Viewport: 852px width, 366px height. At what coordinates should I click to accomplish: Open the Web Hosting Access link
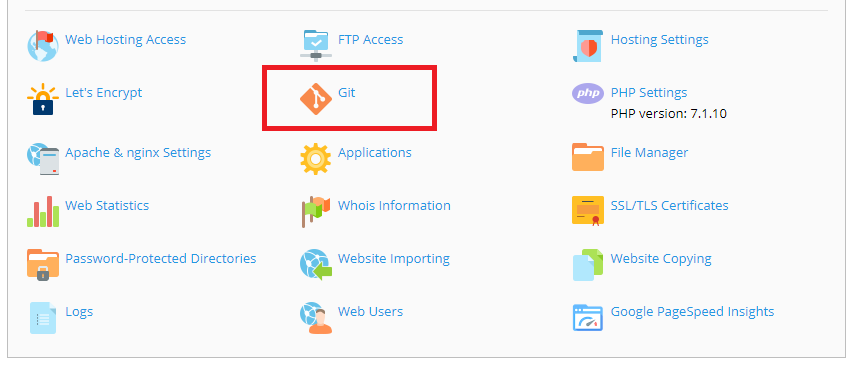point(126,40)
